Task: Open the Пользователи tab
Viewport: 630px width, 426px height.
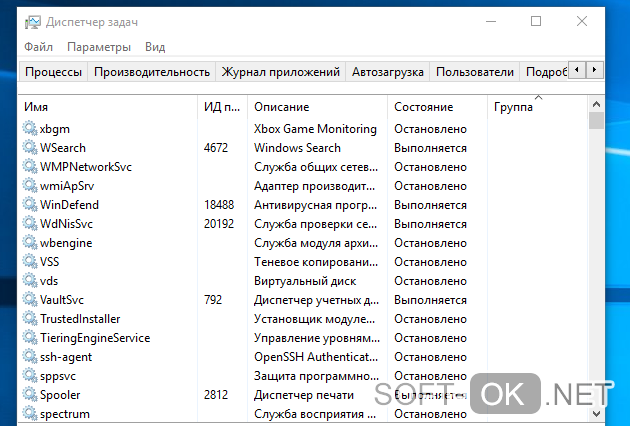Action: pos(475,72)
